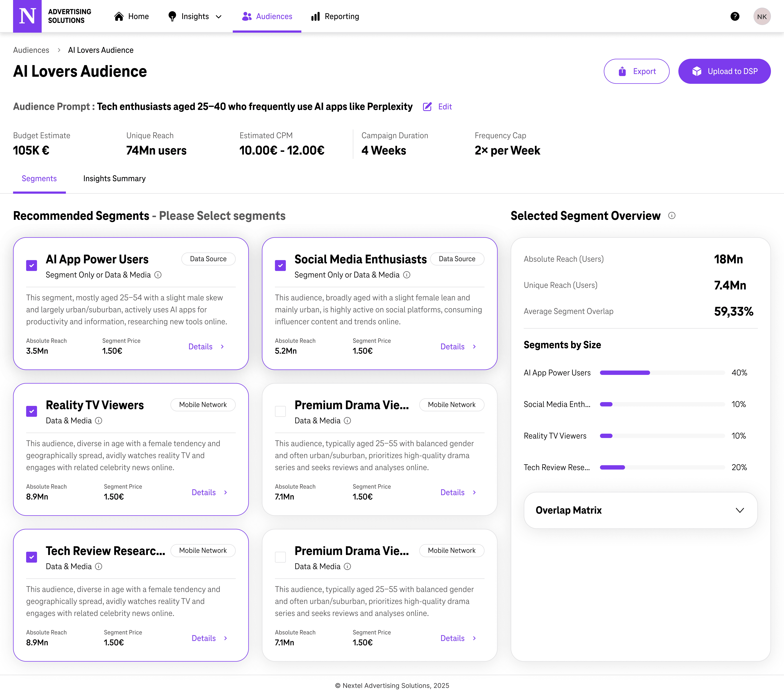Click info icon in Reality TV Viewers card
784x697 pixels.
pos(99,421)
